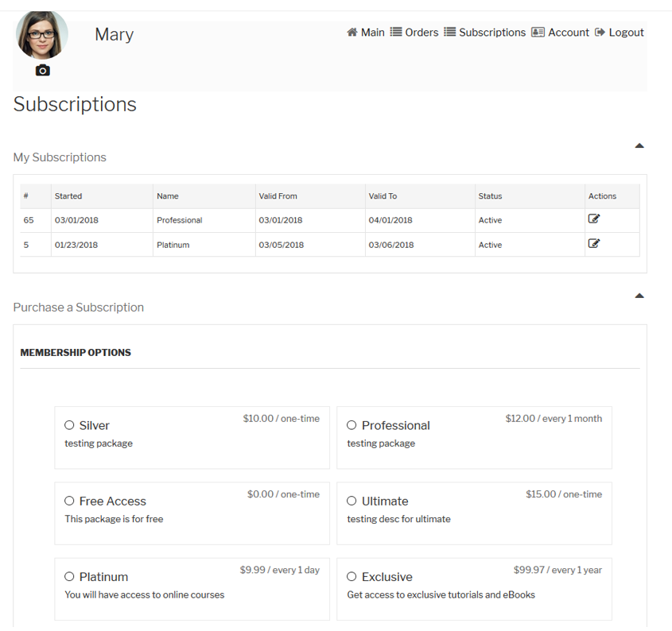The width and height of the screenshot is (672, 631).
Task: Click the ID card icon beside Account
Action: click(x=538, y=33)
